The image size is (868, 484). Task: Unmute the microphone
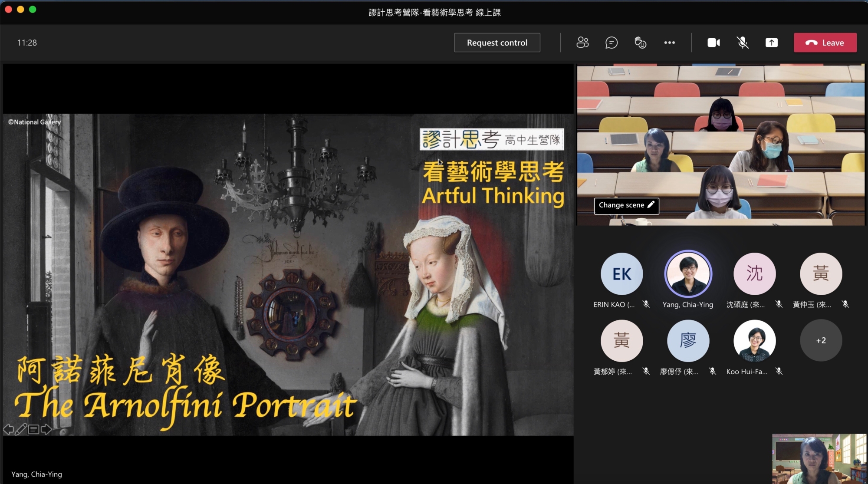[x=743, y=43]
